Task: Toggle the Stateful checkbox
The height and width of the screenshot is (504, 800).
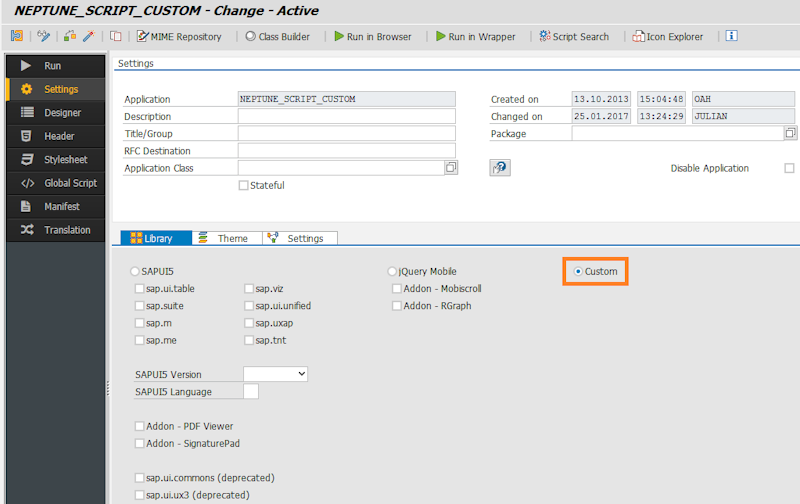Action: 243,185
